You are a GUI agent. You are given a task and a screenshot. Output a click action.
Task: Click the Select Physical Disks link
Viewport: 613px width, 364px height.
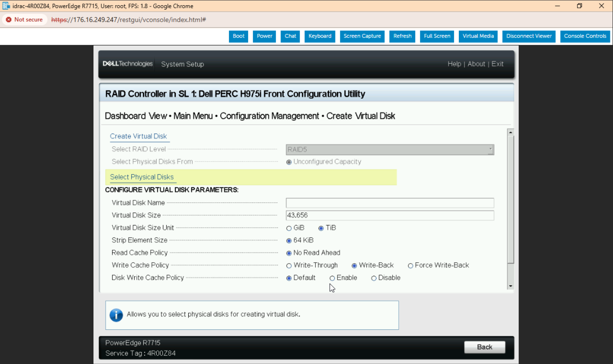point(142,177)
